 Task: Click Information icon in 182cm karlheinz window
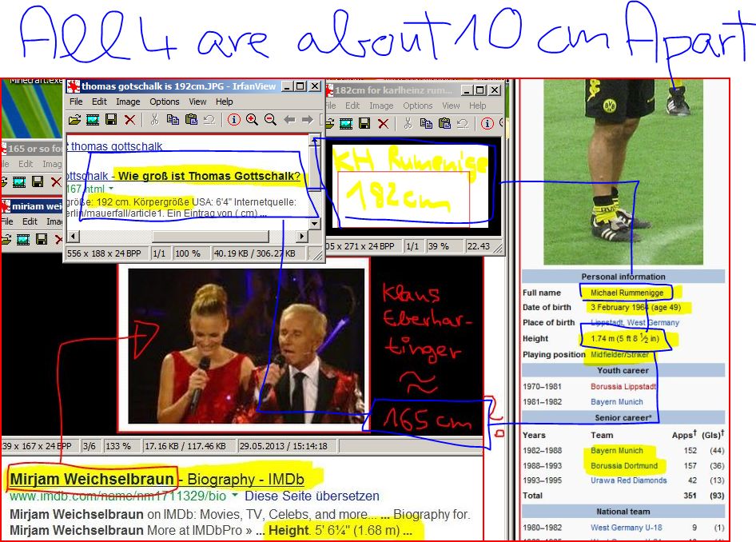tap(487, 123)
